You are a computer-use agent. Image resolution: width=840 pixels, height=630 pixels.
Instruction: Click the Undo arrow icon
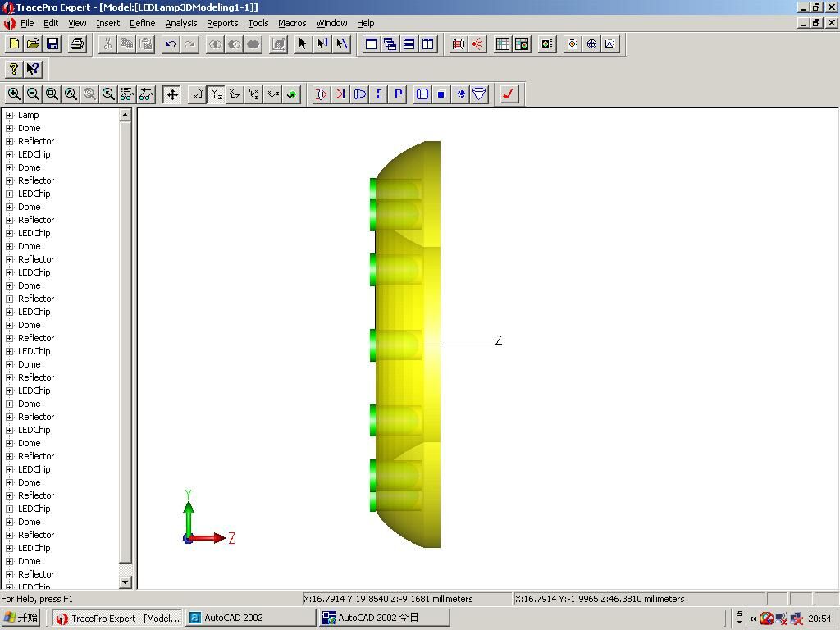(x=171, y=44)
